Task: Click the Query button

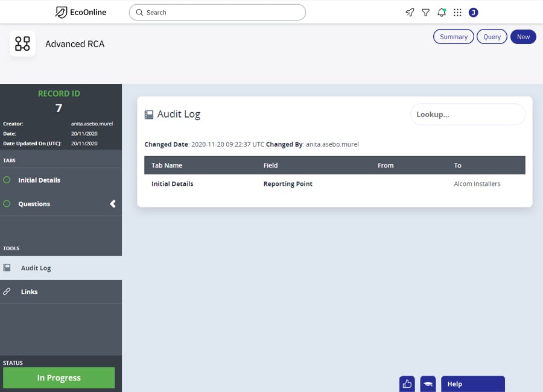Action: coord(492,37)
